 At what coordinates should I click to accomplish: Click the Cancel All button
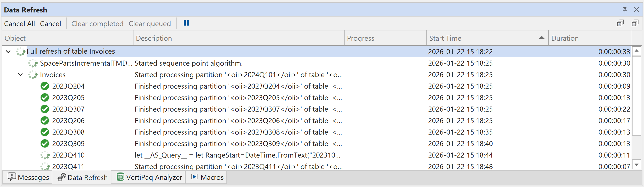coord(19,23)
